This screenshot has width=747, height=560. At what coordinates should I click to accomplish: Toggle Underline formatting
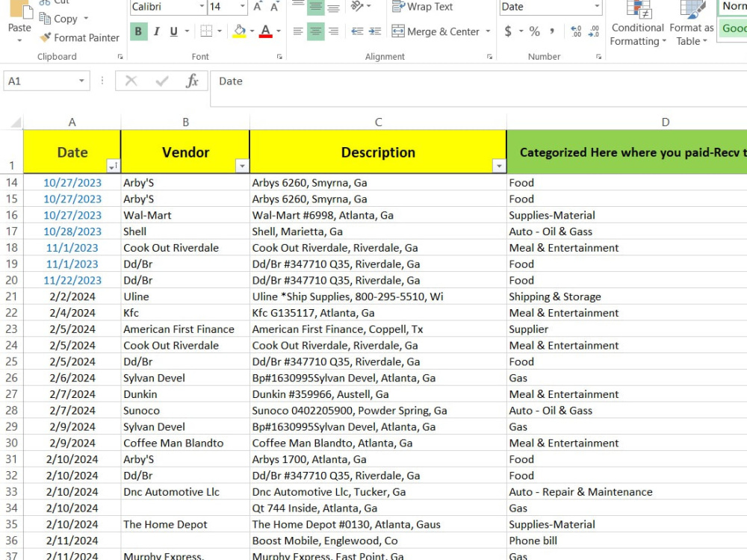pyautogui.click(x=174, y=31)
